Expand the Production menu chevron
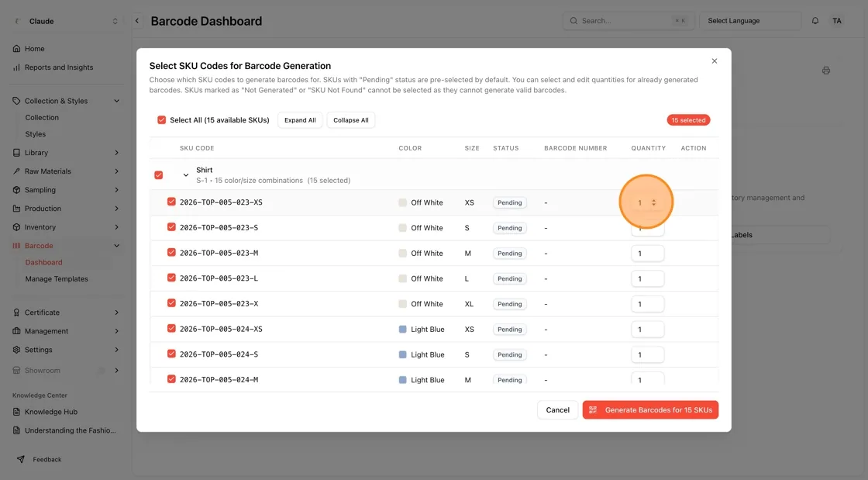Image resolution: width=868 pixels, height=480 pixels. coord(117,209)
